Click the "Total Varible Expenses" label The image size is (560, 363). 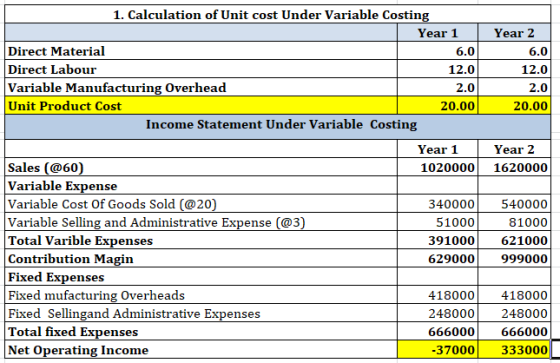click(x=201, y=240)
